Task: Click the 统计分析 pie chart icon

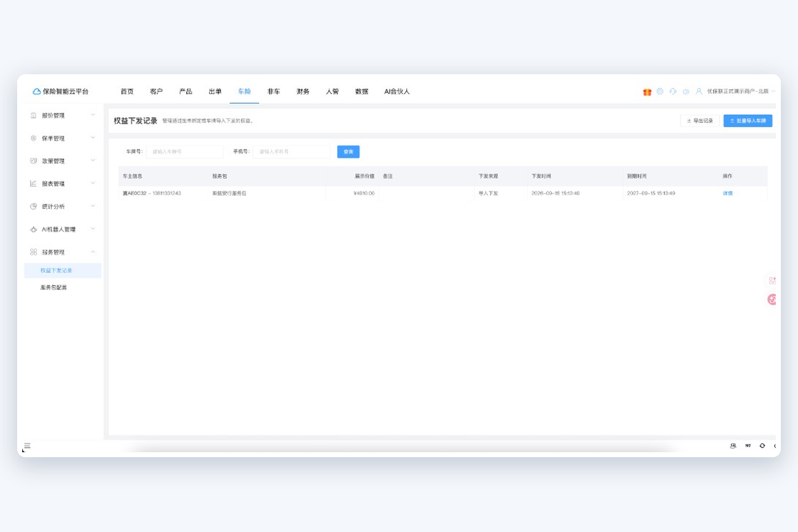Action: (33, 206)
